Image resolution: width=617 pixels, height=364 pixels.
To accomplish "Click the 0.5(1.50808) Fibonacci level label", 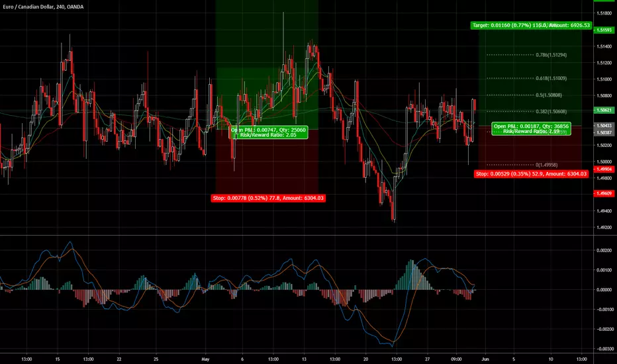I will (549, 95).
